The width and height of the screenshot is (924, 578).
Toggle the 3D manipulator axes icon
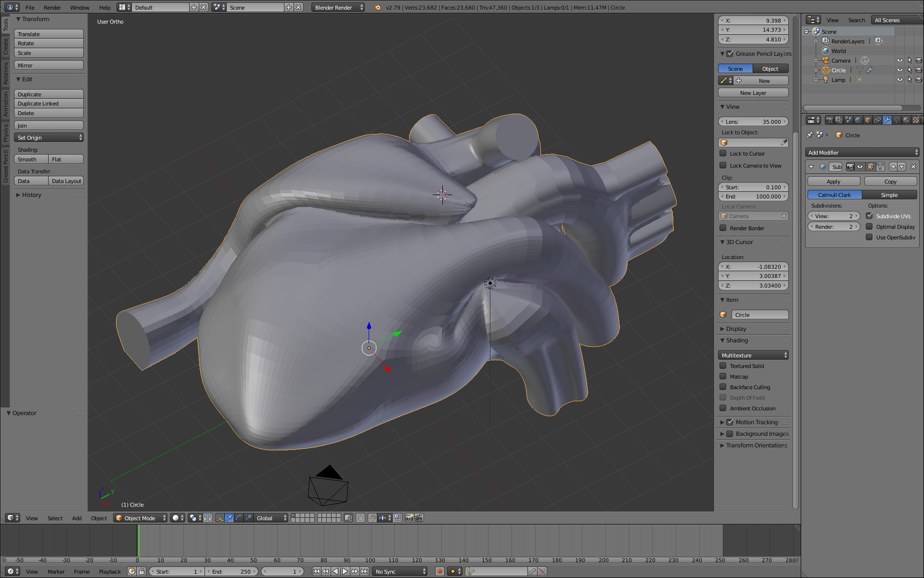219,518
